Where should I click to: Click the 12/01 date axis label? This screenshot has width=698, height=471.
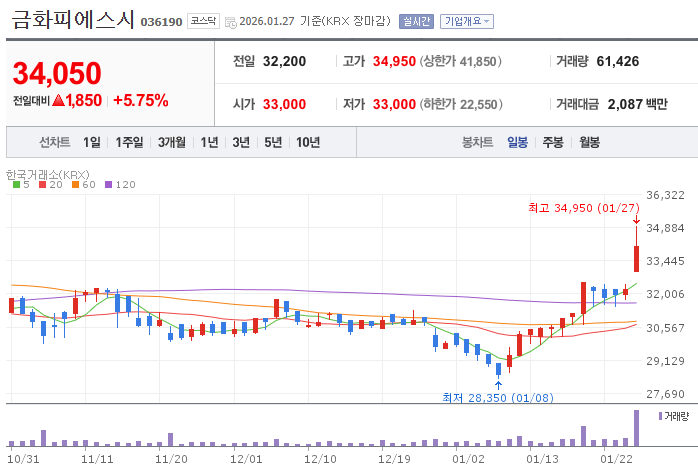246,459
